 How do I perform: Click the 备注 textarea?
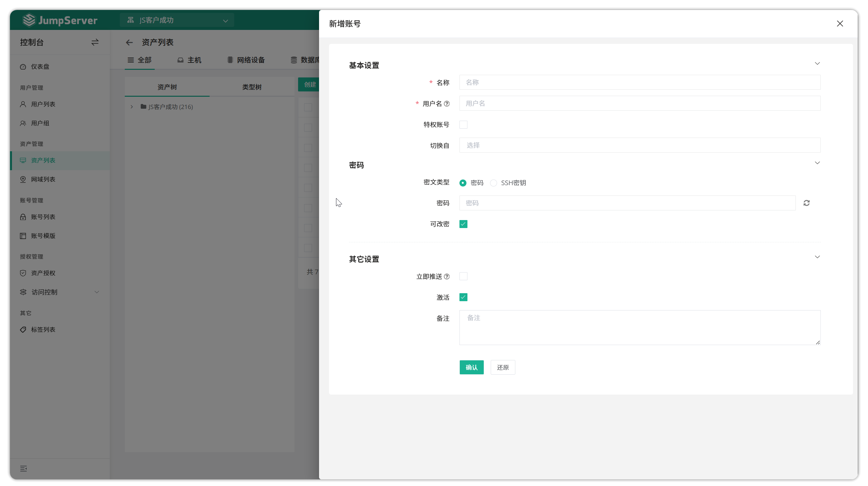(639, 327)
